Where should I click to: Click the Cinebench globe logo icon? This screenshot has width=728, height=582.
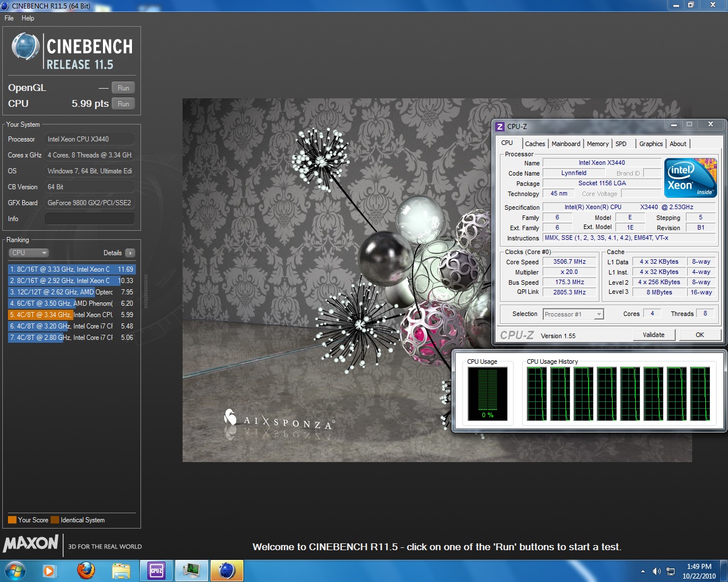click(26, 47)
